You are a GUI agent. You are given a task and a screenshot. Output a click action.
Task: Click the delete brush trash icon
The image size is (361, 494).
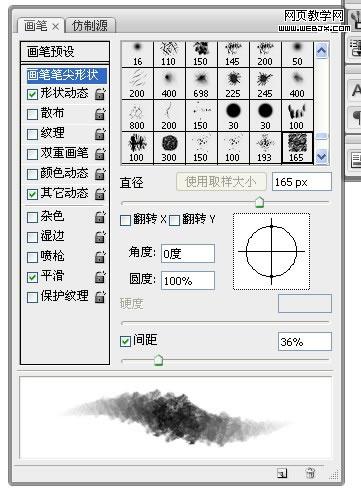pos(310,473)
